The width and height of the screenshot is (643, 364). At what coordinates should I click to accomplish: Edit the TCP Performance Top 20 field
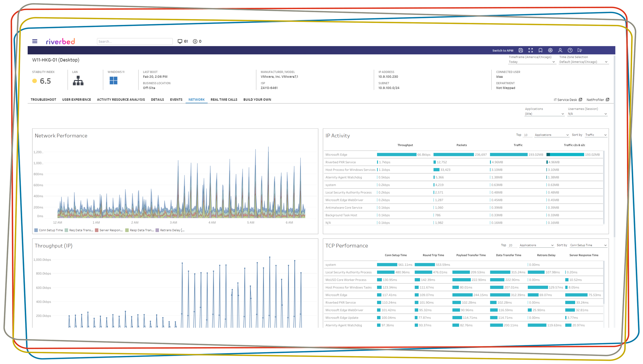click(512, 245)
